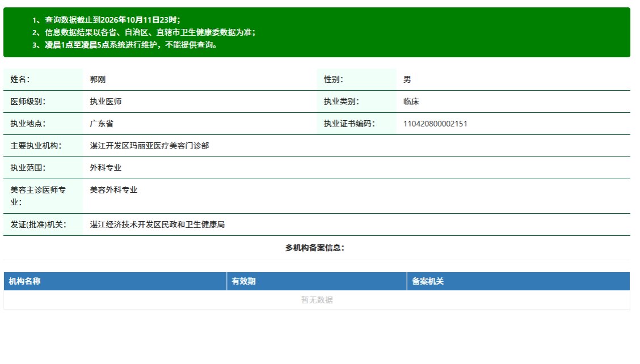Select the value 临床

point(411,101)
